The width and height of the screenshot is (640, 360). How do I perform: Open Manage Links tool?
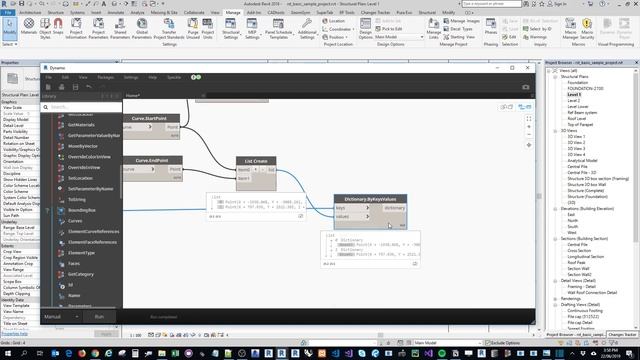coord(433,29)
